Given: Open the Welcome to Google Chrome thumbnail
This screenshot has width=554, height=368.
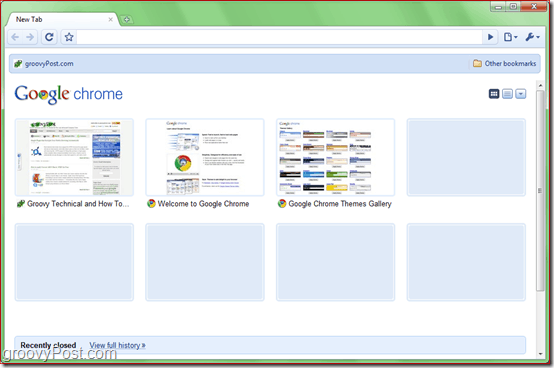Looking at the screenshot, I should pyautogui.click(x=205, y=158).
